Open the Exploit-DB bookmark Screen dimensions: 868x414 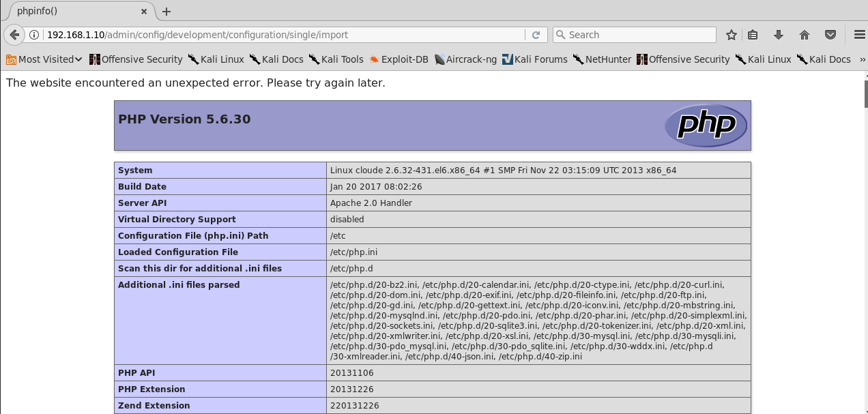tap(399, 59)
